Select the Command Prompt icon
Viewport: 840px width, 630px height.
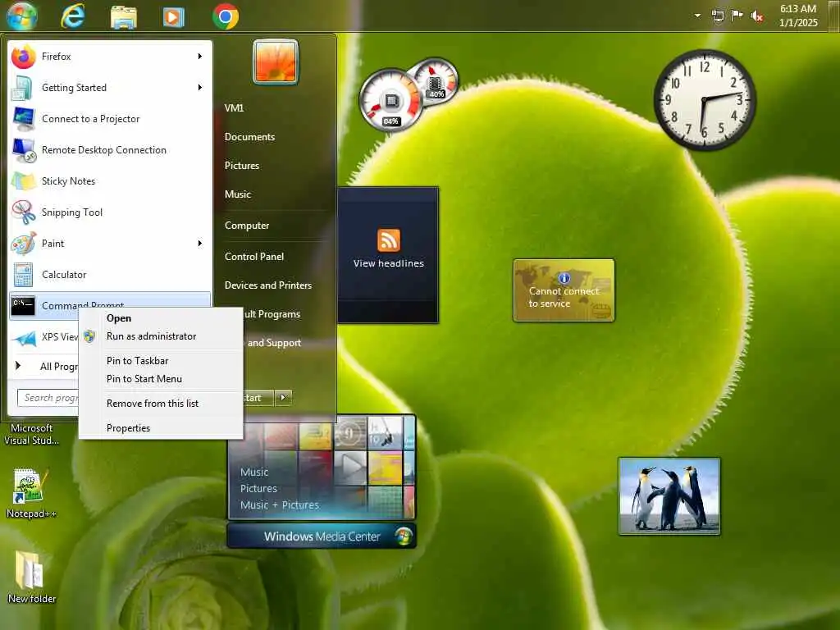23,305
